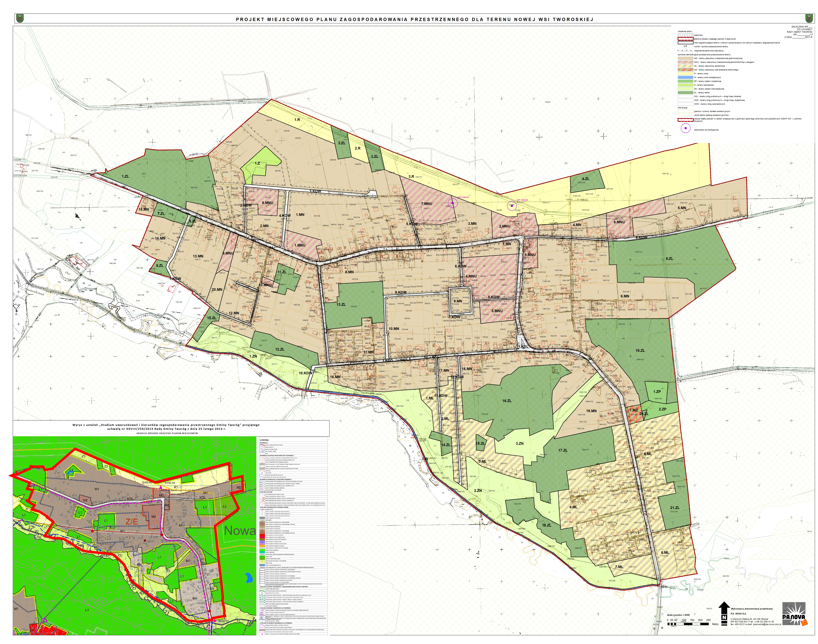Click forest zone label 13.ZL
This screenshot has height=644, width=818.
coord(341,304)
